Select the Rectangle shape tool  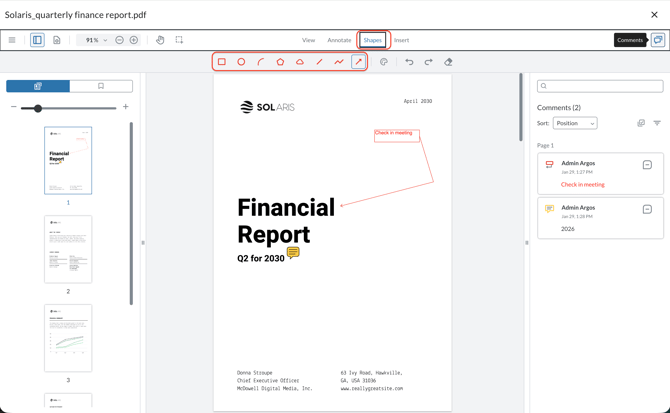(222, 62)
